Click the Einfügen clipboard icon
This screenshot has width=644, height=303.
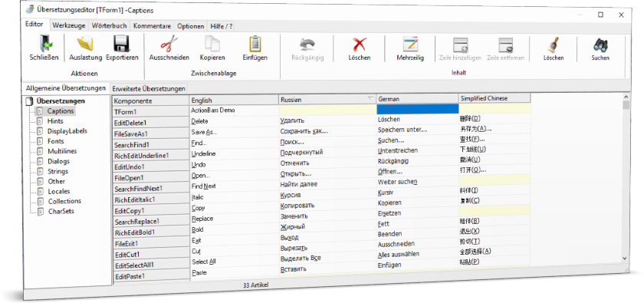[255, 44]
